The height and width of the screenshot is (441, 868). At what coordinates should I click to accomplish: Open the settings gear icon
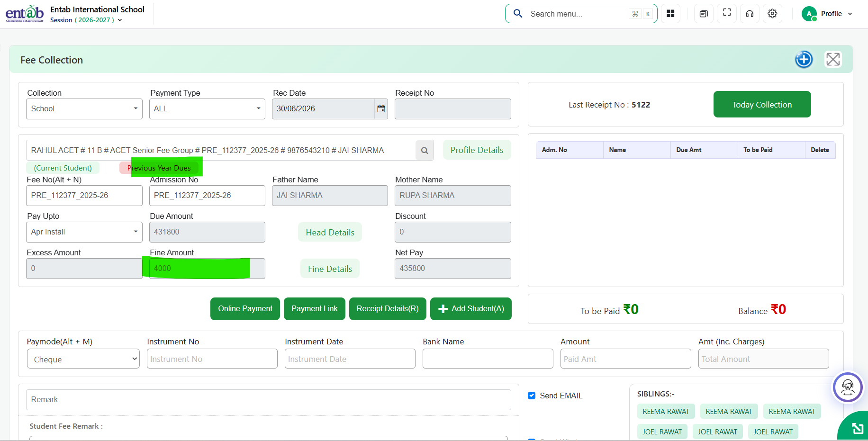772,14
